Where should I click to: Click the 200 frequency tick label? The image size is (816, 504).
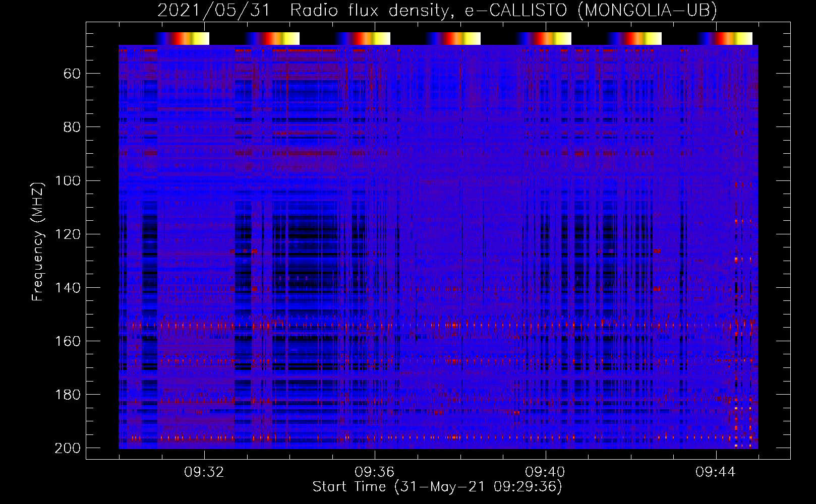coord(68,448)
